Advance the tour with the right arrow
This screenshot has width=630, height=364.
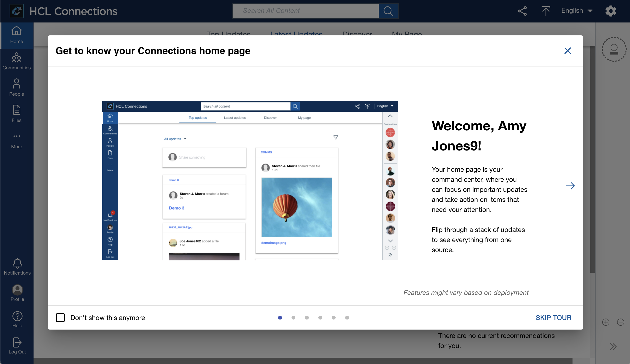pyautogui.click(x=571, y=186)
